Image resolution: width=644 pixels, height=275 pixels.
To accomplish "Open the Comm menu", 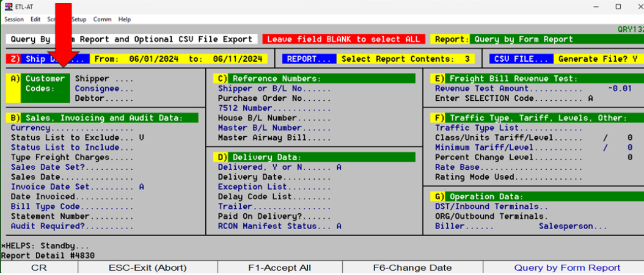I will click(x=102, y=20).
